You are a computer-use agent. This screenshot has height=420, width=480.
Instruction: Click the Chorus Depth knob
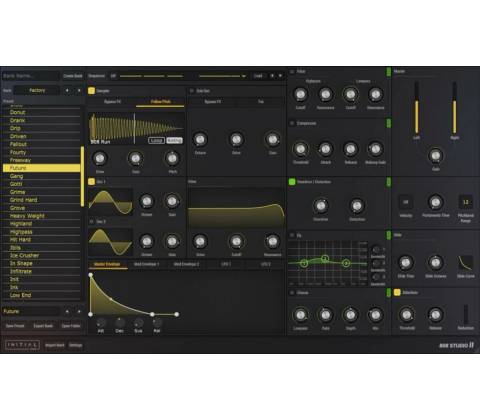click(x=350, y=315)
